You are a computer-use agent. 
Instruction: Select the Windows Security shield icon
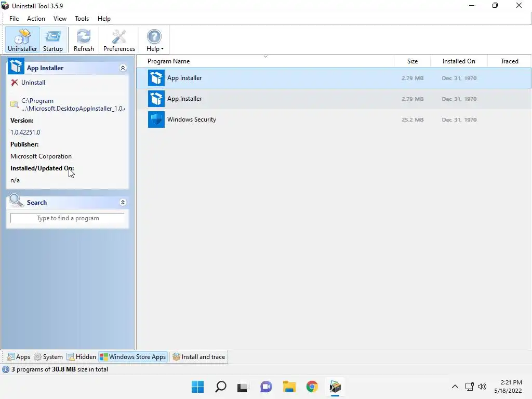(156, 119)
